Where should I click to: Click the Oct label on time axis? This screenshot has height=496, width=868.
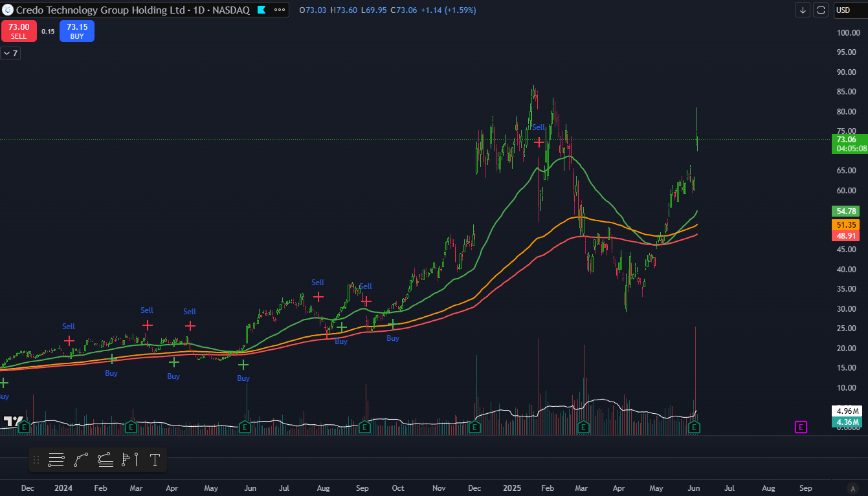398,488
